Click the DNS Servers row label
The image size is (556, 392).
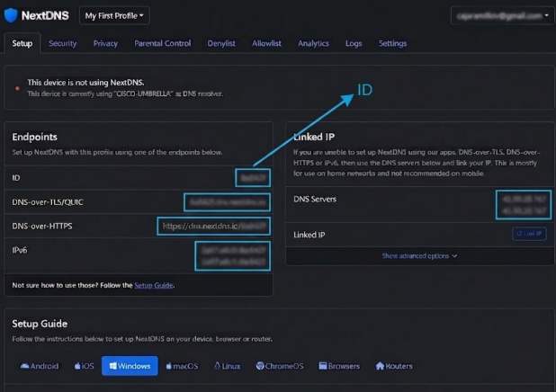315,200
